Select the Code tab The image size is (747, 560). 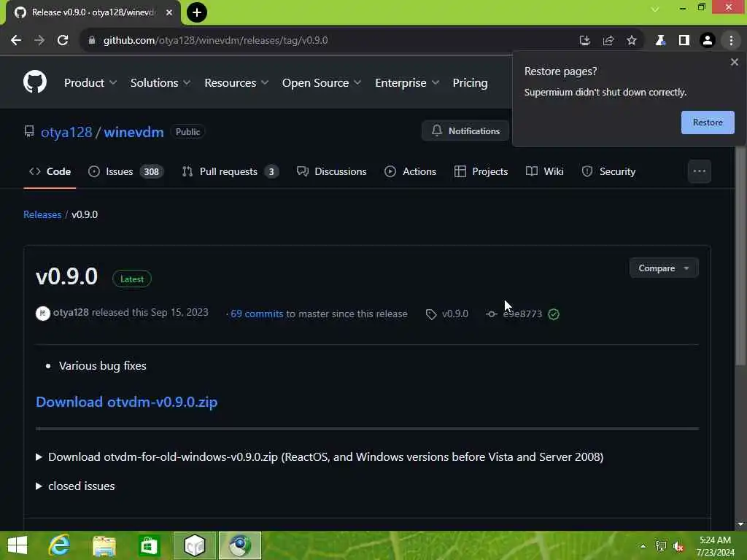pos(50,171)
